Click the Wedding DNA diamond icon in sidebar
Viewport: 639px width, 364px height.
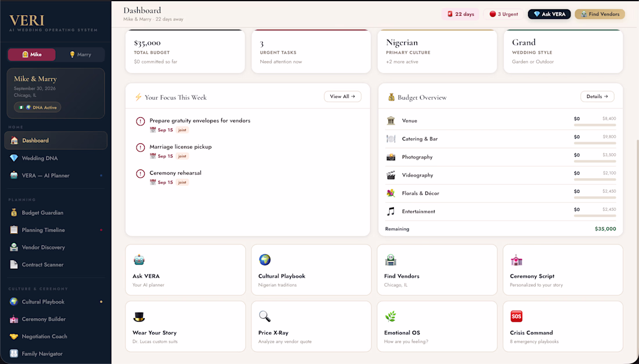14,158
